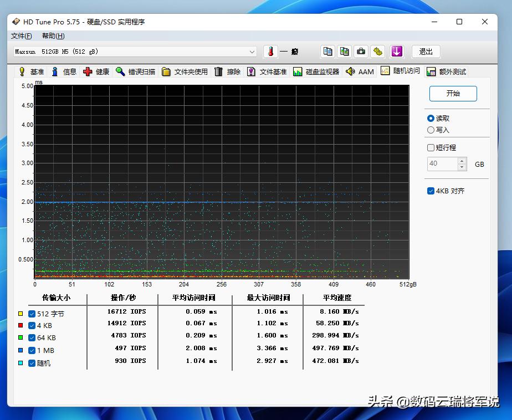Click the green 64 KB color swatch
The width and height of the screenshot is (512, 420).
[x=21, y=337]
